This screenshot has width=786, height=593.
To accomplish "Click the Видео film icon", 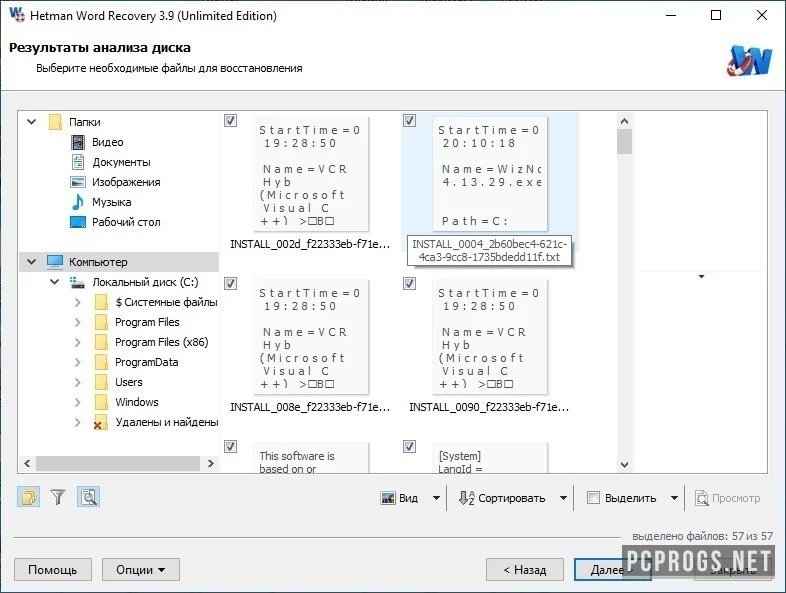I will [x=78, y=142].
